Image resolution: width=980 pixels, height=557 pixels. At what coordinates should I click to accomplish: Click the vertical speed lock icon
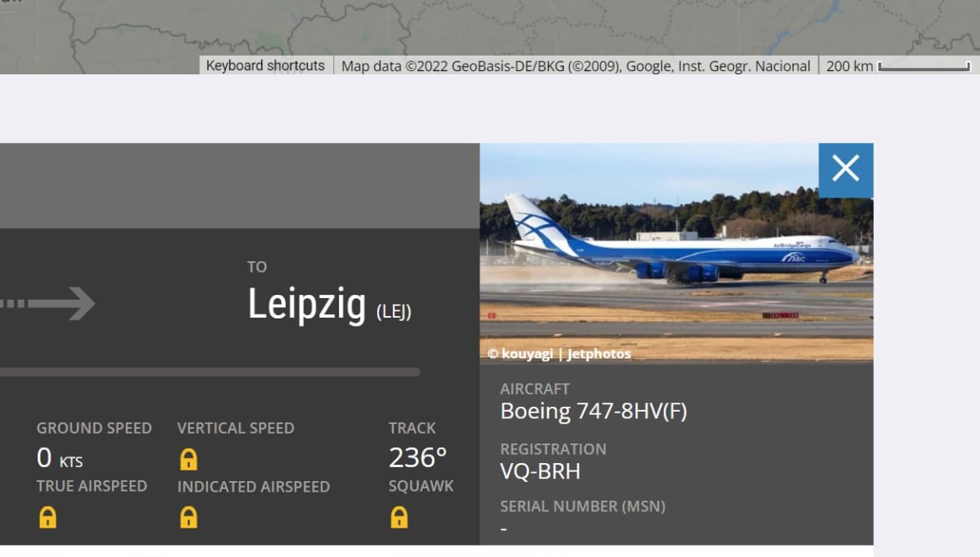189,459
